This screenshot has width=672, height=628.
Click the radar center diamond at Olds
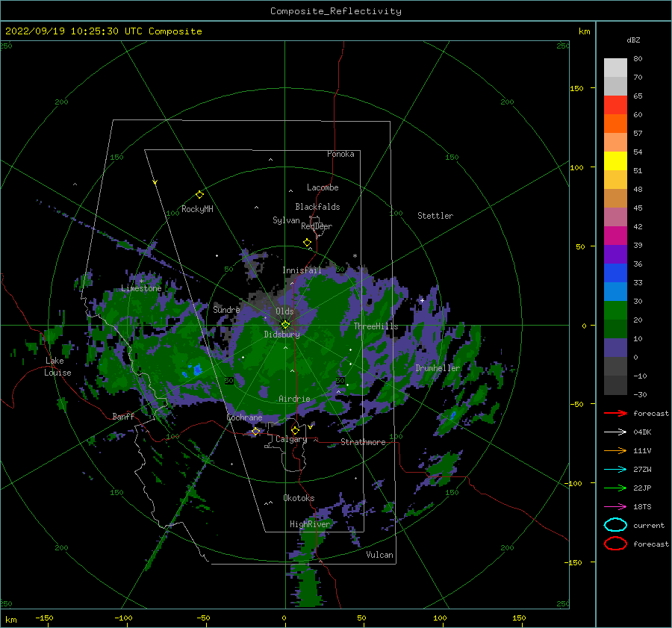tap(285, 325)
